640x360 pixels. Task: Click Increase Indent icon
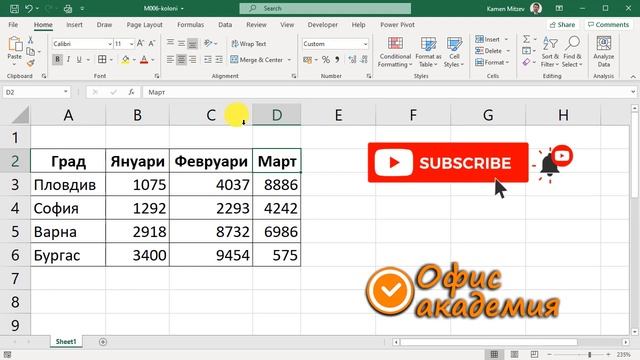pyautogui.click(x=219, y=60)
